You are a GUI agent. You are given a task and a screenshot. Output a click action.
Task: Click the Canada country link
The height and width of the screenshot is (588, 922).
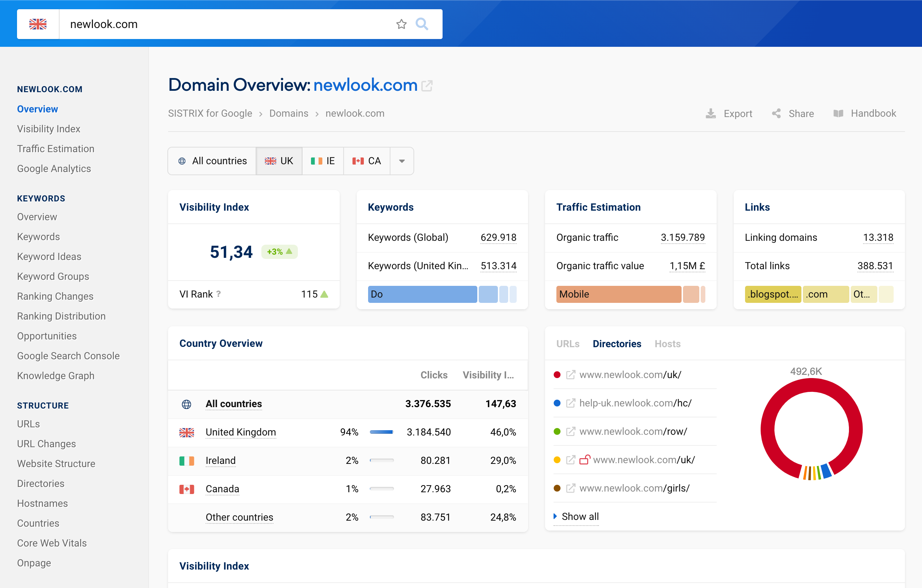pyautogui.click(x=222, y=489)
